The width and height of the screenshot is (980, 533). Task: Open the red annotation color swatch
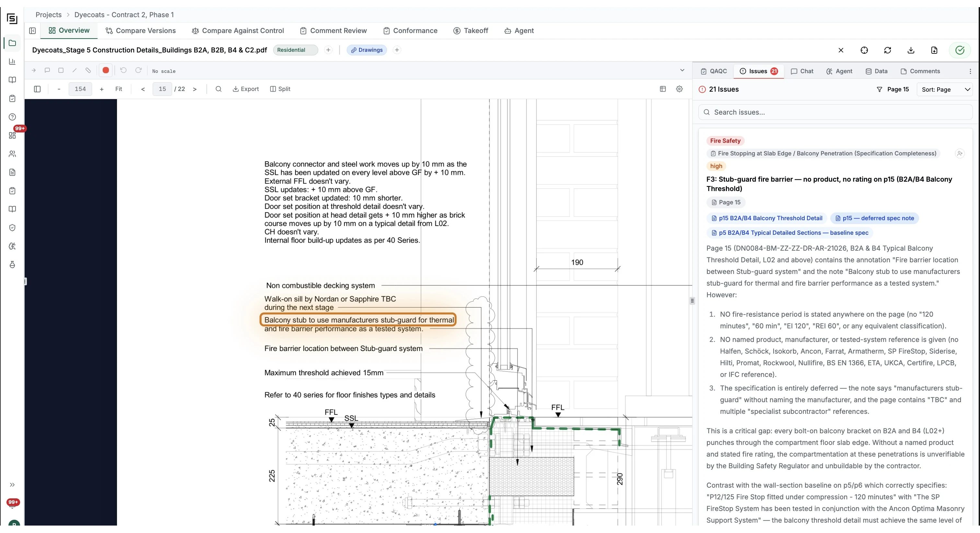[106, 70]
